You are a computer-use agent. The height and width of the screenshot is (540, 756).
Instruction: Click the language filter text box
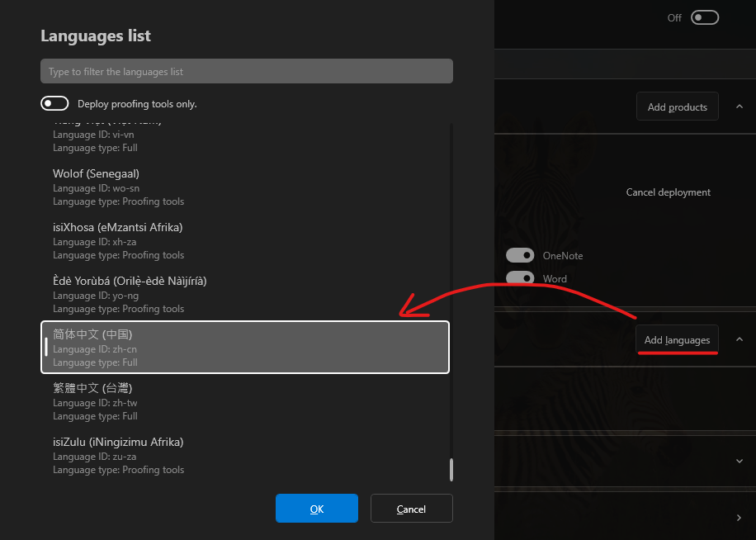(x=246, y=72)
